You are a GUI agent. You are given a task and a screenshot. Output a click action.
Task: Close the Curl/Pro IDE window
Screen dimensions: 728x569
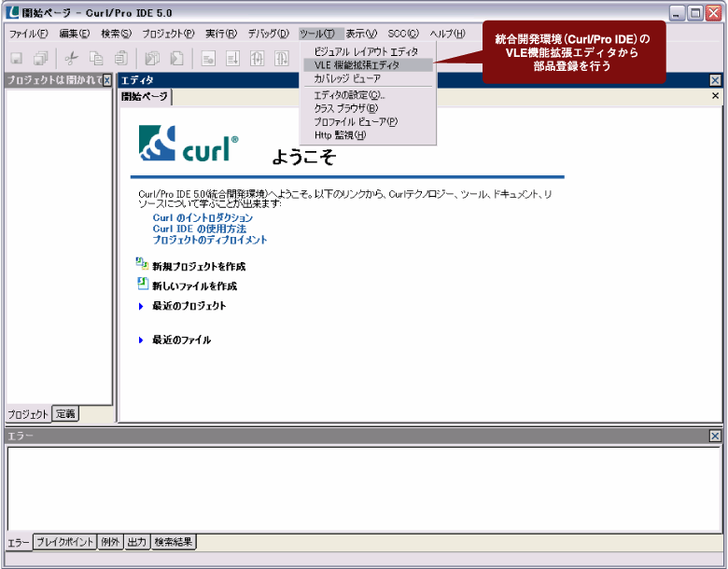713,13
